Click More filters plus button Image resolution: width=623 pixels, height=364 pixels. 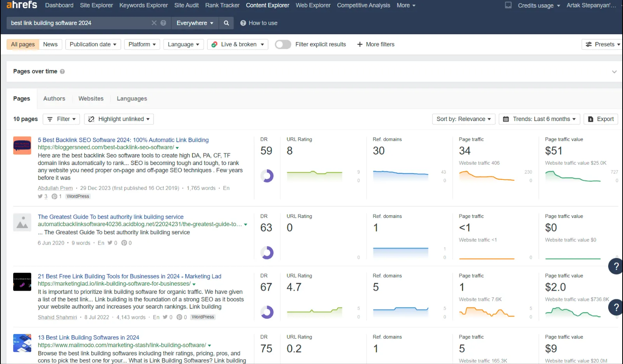pos(376,44)
